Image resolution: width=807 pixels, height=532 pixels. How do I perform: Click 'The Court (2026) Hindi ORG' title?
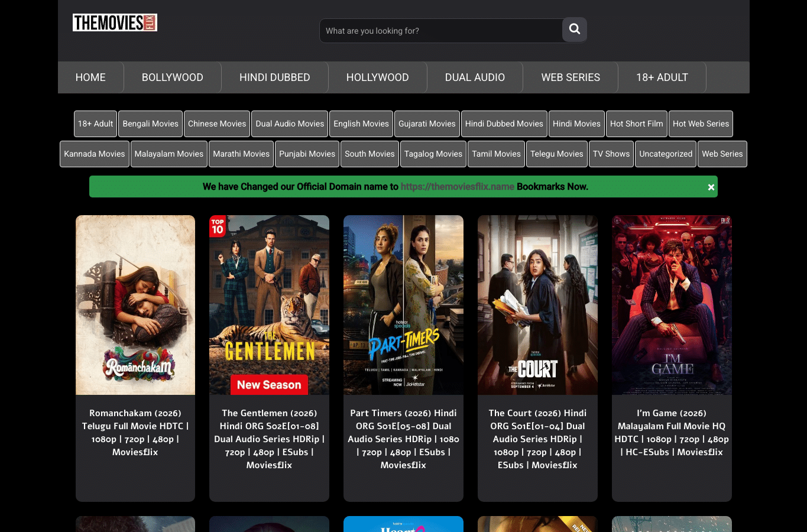coord(537,439)
